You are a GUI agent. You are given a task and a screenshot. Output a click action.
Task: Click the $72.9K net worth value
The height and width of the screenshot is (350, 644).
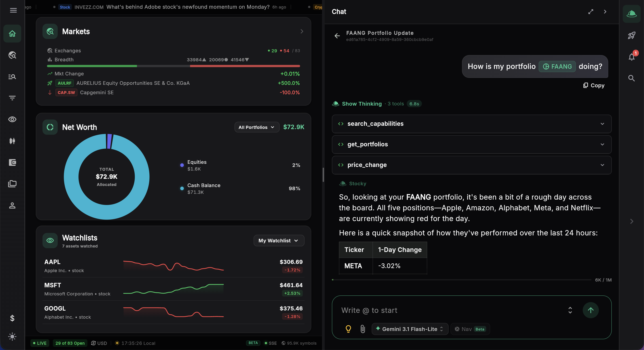[294, 127]
